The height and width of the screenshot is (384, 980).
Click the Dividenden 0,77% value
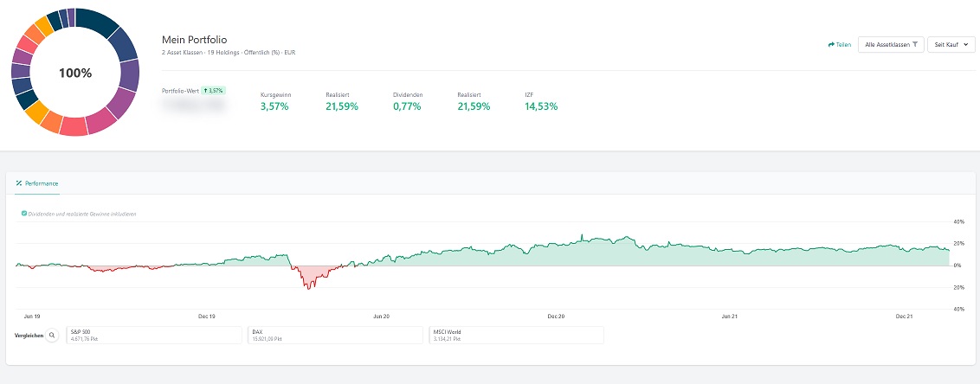(407, 106)
